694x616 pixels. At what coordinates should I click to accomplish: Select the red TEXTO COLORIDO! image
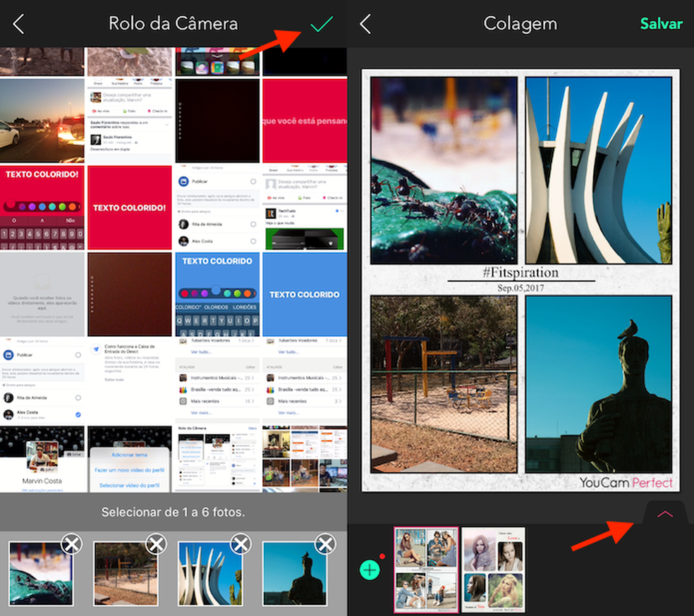coord(130,208)
